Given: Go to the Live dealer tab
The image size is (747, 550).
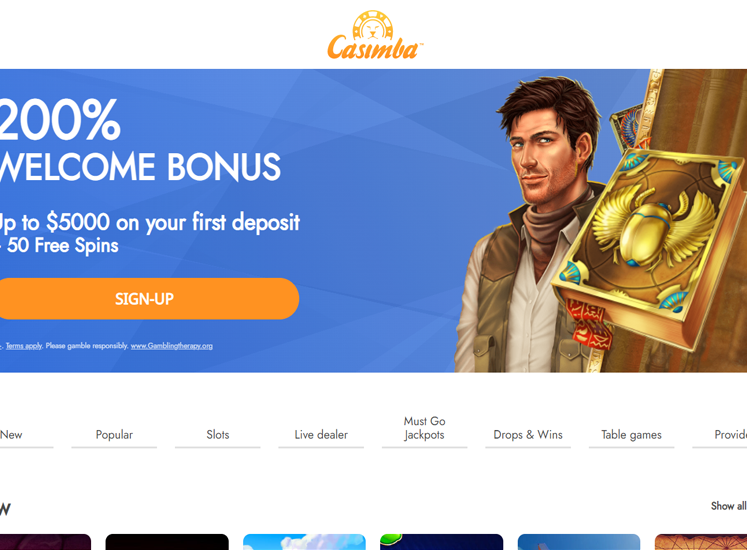Looking at the screenshot, I should [x=321, y=435].
